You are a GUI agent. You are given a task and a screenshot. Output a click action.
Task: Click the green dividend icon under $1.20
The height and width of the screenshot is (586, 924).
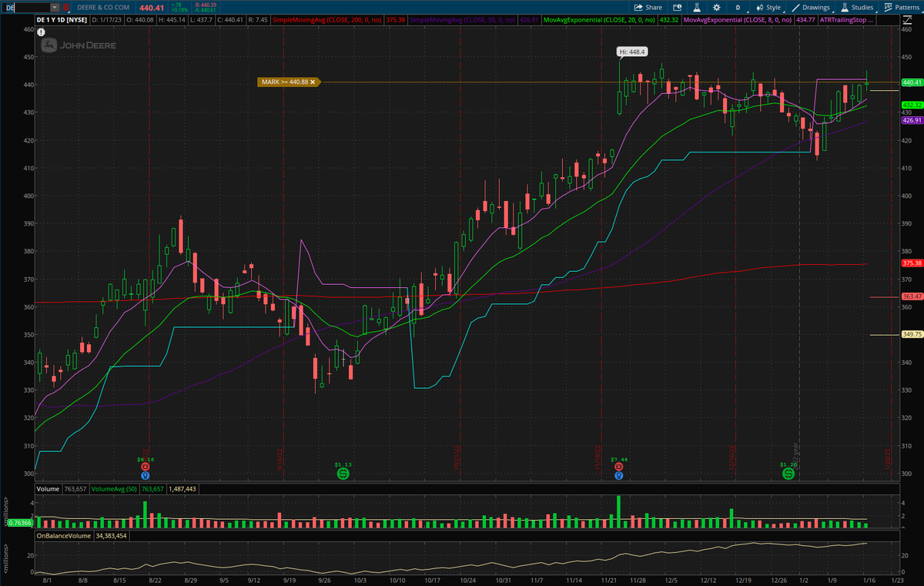pyautogui.click(x=788, y=474)
